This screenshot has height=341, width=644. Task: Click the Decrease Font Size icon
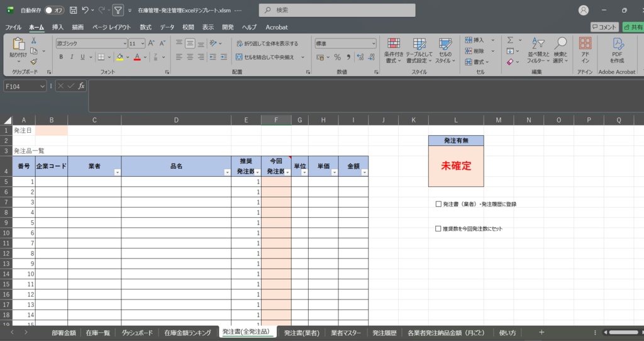[162, 43]
